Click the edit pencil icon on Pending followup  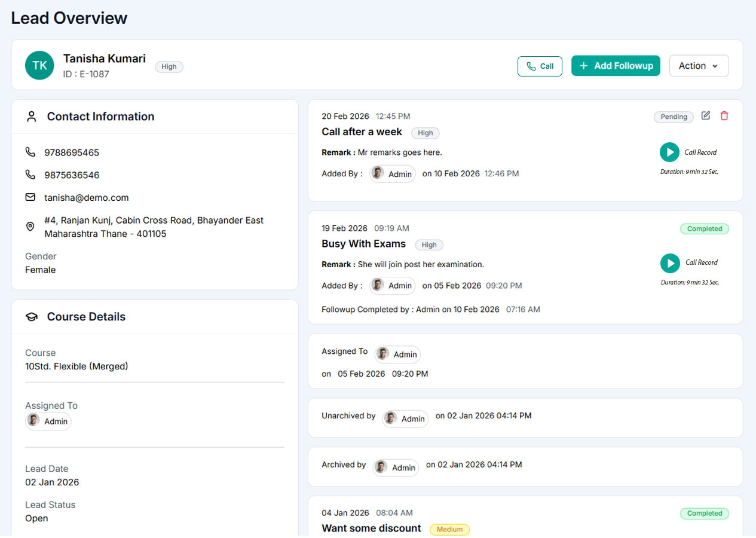click(706, 116)
